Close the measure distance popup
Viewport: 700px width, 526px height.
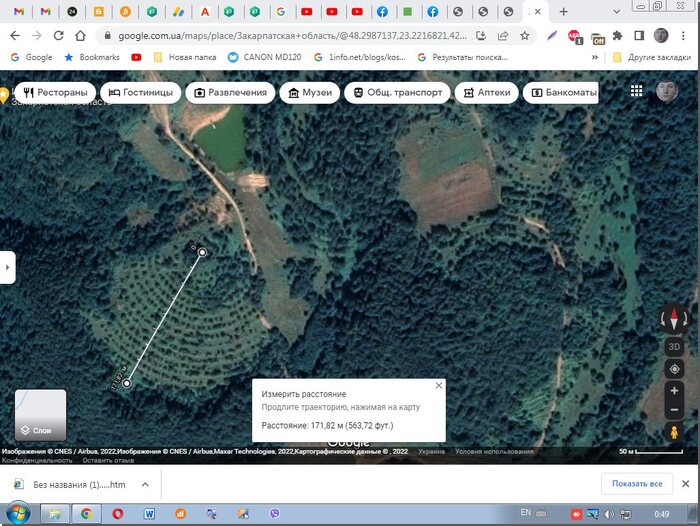(438, 385)
